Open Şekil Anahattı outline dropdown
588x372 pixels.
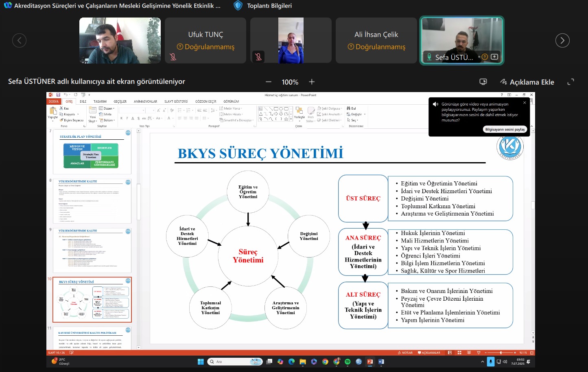[330, 114]
